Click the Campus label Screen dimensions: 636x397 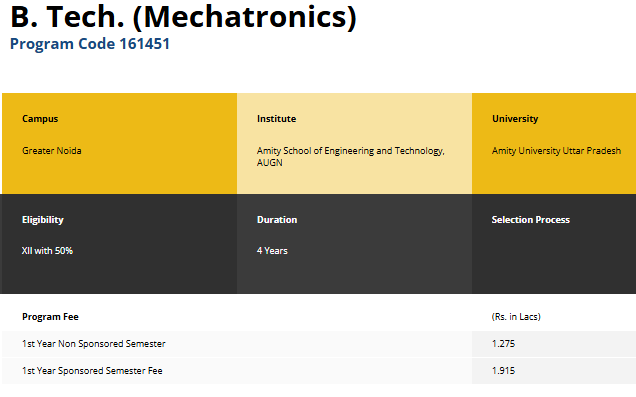coord(40,119)
